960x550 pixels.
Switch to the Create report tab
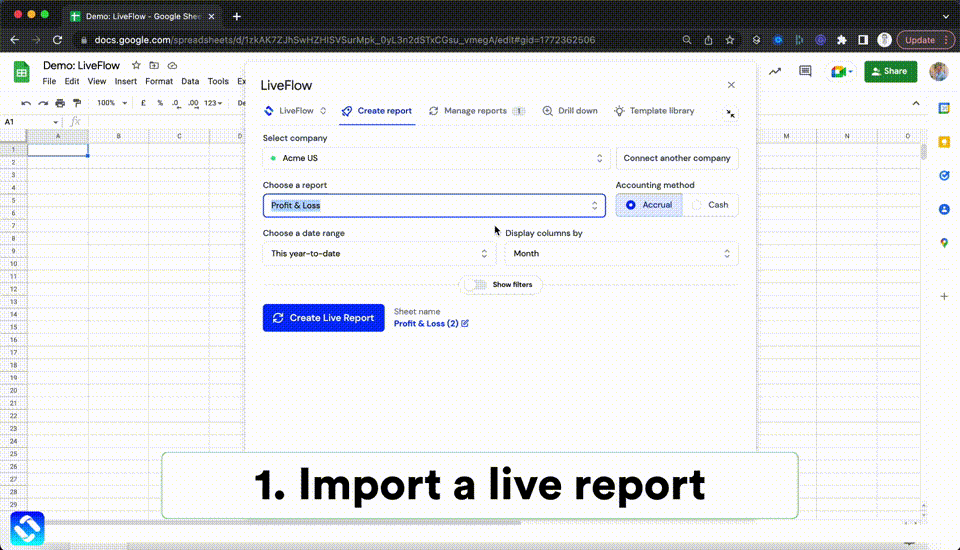tap(377, 111)
